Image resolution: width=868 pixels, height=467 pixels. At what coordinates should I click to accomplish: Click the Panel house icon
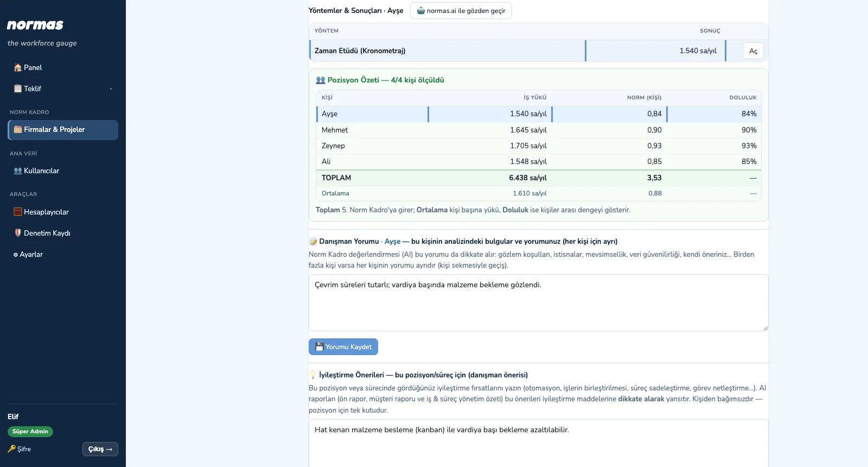pyautogui.click(x=18, y=68)
